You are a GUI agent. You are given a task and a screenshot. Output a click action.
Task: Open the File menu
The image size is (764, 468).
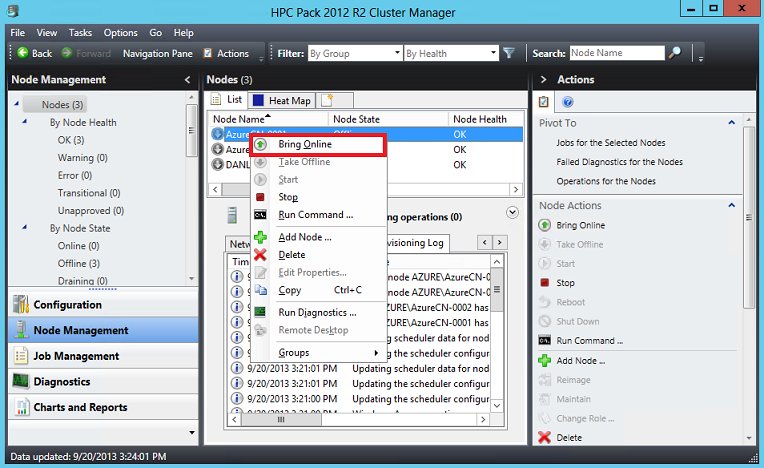(x=18, y=33)
